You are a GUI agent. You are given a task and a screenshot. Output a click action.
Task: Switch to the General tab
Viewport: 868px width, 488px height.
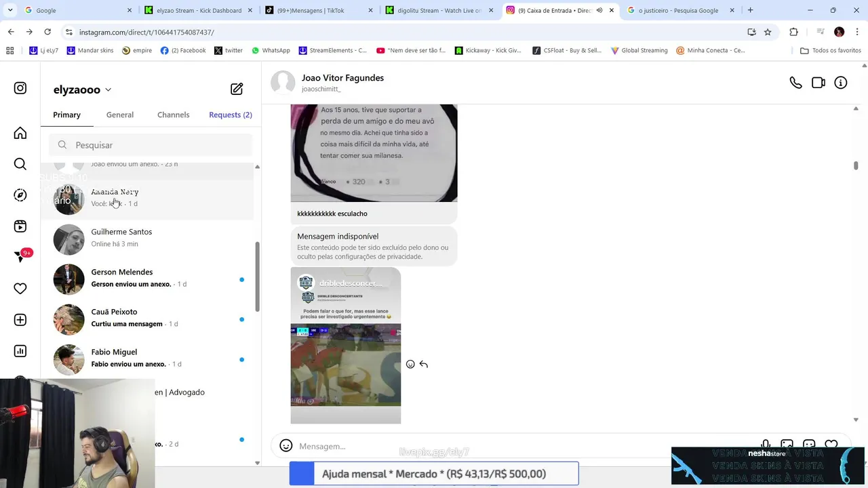120,115
